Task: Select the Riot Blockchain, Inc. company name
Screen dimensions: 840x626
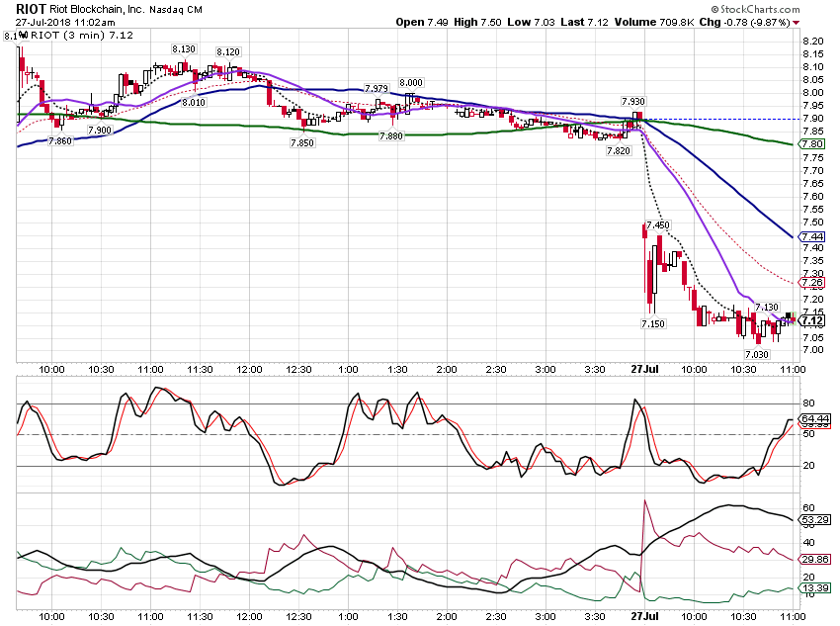Action: tap(98, 10)
